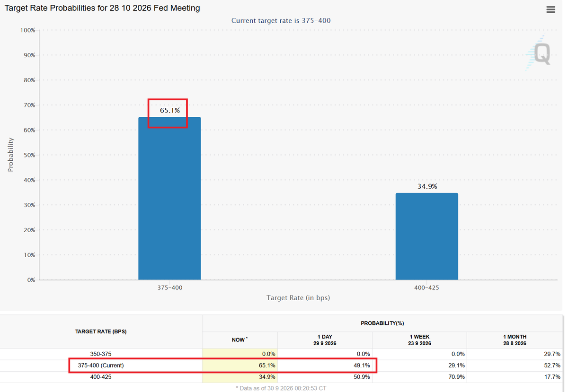Click the 'Data as of 30 9 2026' footnote
568x392 pixels.
click(x=281, y=388)
